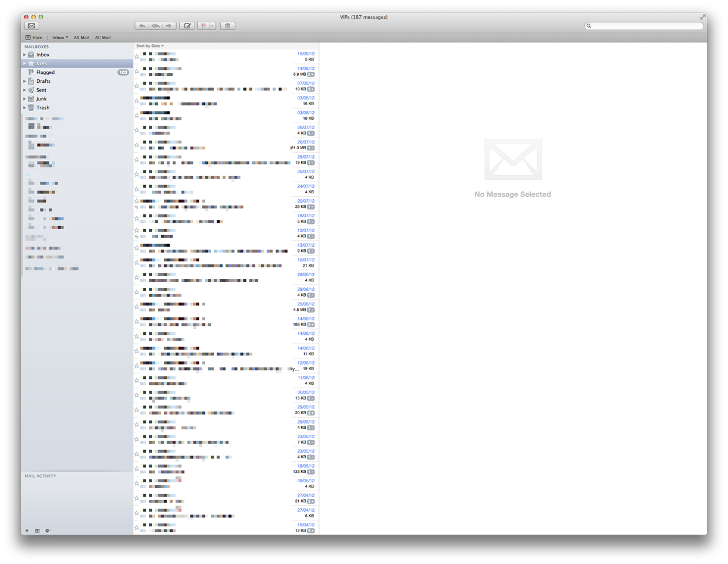Toggle VIP star on 15/08/12 message
Image resolution: width=728 pixels, height=564 pixels.
[137, 57]
